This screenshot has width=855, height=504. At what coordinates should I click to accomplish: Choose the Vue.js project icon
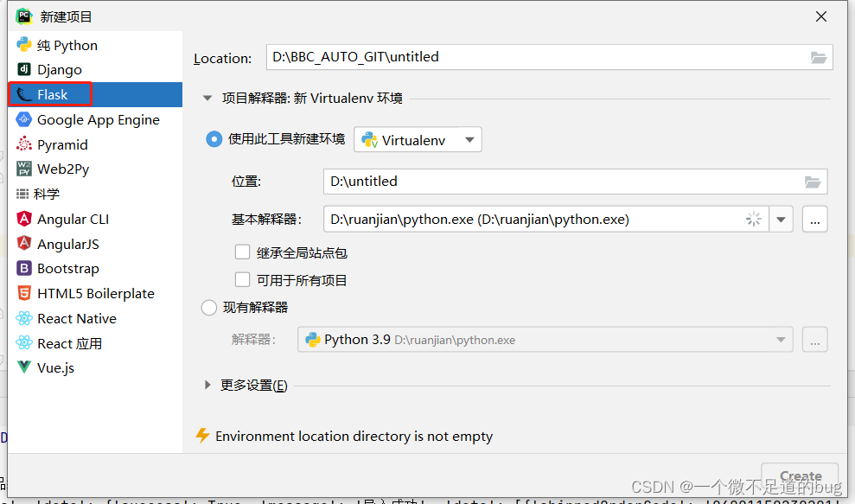click(24, 367)
